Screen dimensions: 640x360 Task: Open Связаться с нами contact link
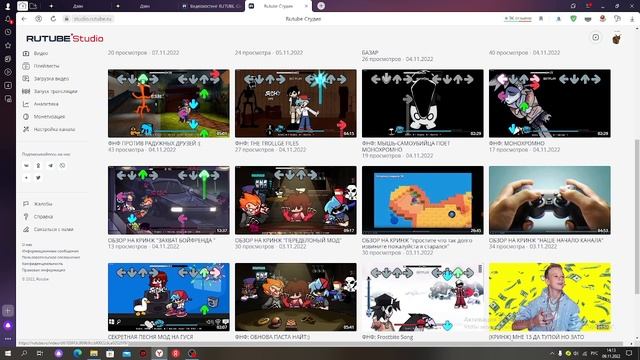[x=48, y=229]
